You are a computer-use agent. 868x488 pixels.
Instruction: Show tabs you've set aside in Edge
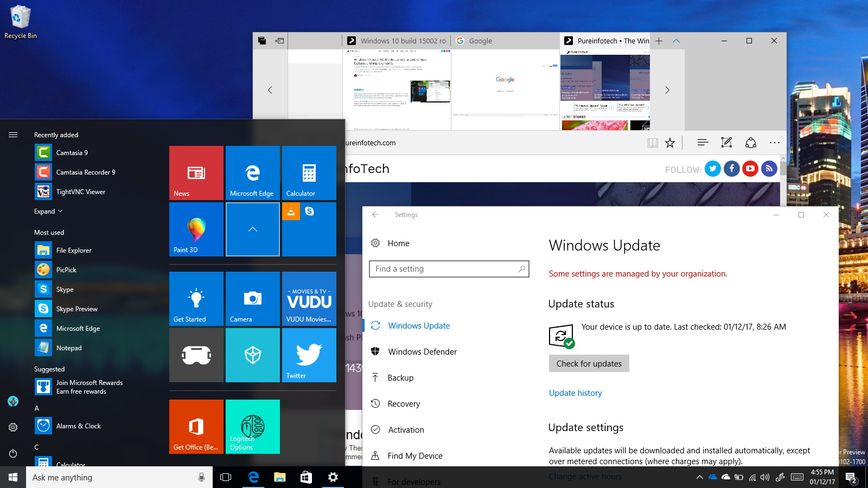pyautogui.click(x=262, y=41)
